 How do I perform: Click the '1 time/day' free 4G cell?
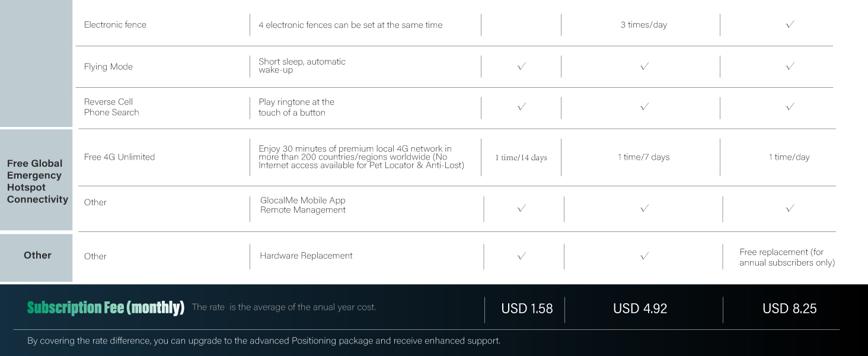[x=789, y=157]
